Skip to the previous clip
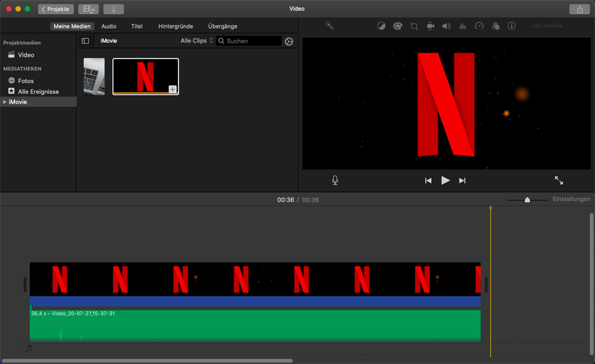This screenshot has height=364, width=595. tap(428, 181)
